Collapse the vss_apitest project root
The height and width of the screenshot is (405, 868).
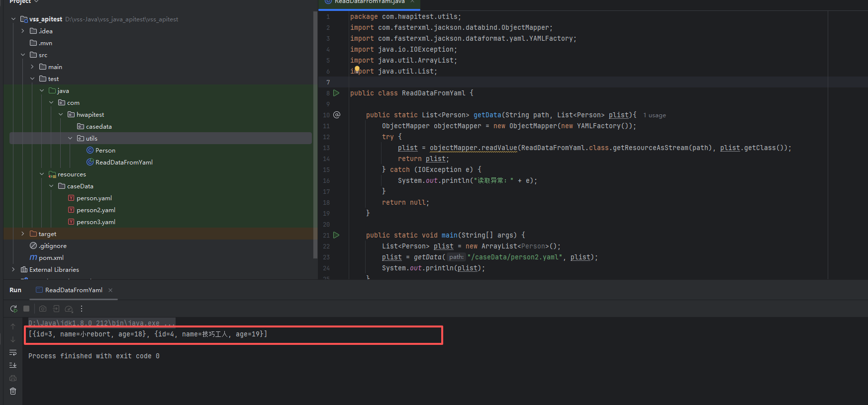13,19
